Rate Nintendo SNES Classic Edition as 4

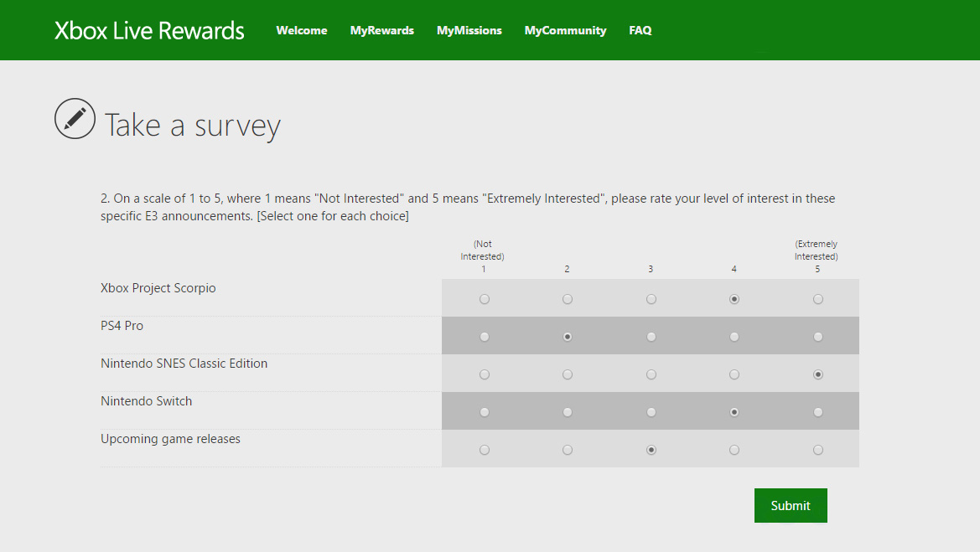pos(734,374)
